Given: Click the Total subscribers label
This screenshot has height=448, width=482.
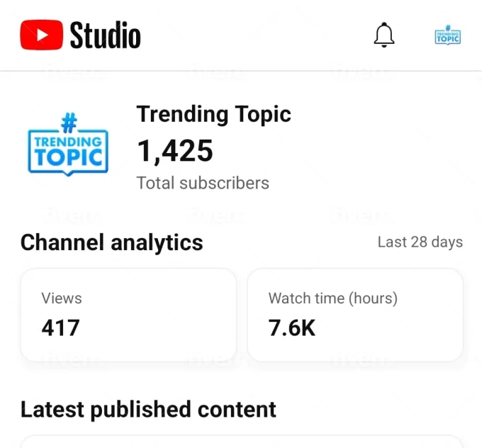Looking at the screenshot, I should pos(203,183).
